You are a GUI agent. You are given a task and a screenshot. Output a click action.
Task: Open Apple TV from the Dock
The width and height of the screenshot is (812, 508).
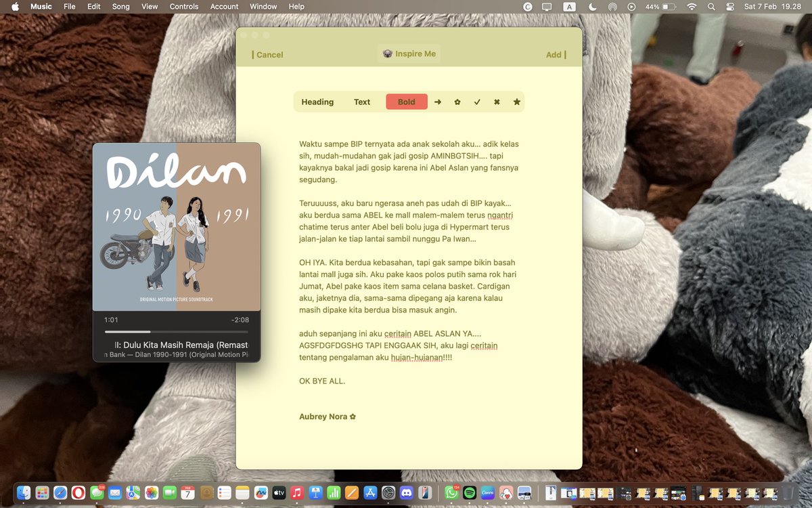(x=279, y=493)
